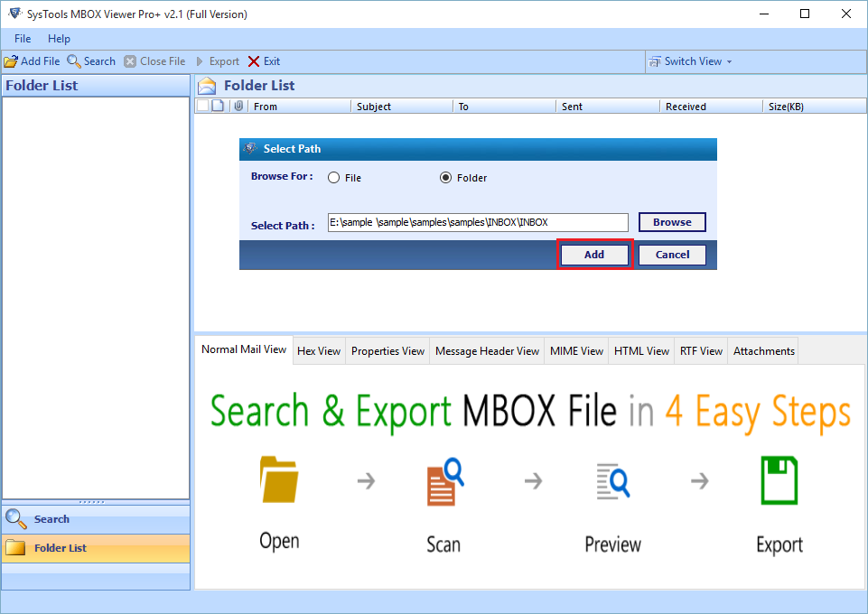Click the Add File toolbar icon
This screenshot has height=614, width=868.
[11, 61]
